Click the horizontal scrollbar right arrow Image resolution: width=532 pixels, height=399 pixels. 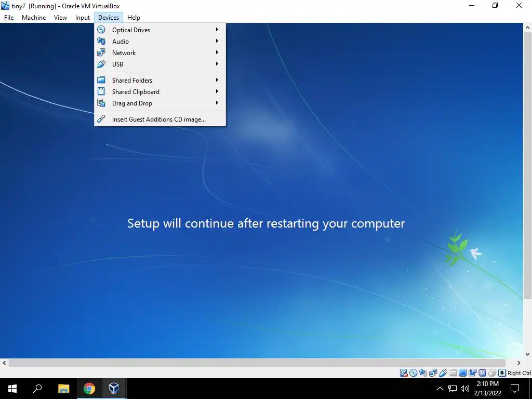(x=519, y=363)
